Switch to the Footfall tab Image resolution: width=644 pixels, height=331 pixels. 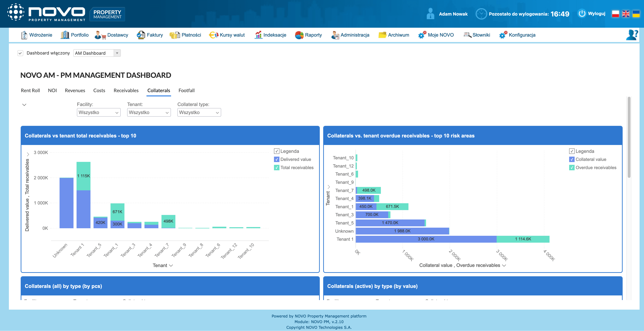pyautogui.click(x=186, y=90)
